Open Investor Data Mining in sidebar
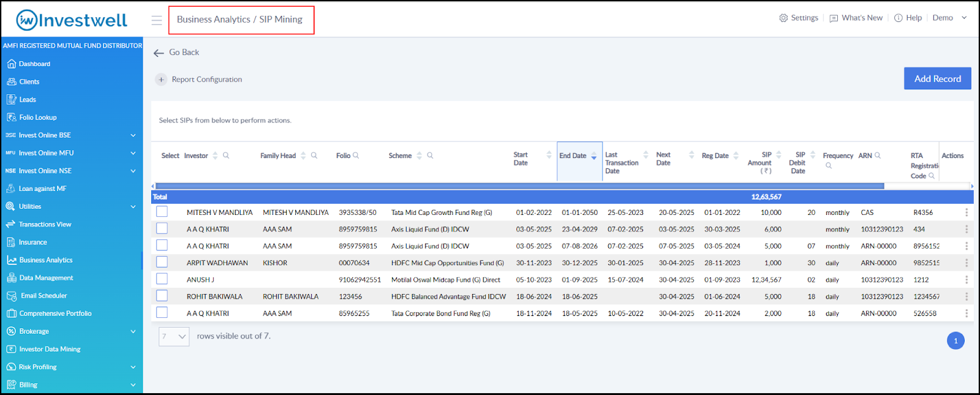 coord(50,350)
